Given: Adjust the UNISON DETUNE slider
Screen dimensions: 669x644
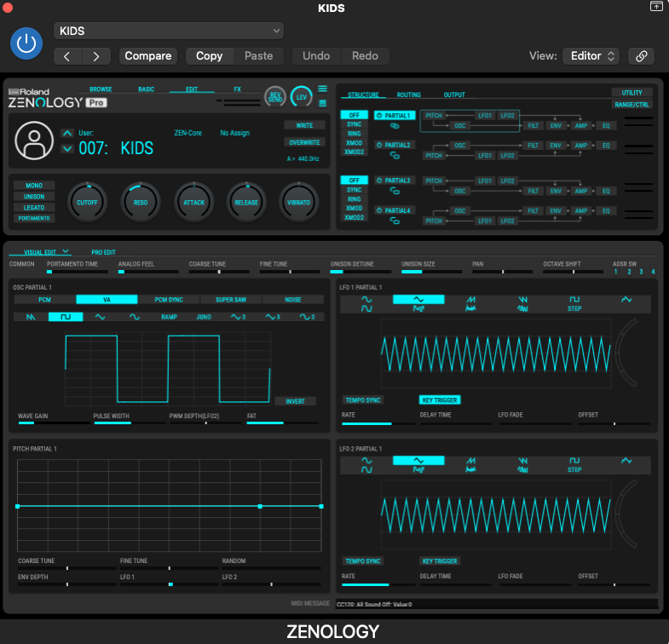Looking at the screenshot, I should pos(360,272).
